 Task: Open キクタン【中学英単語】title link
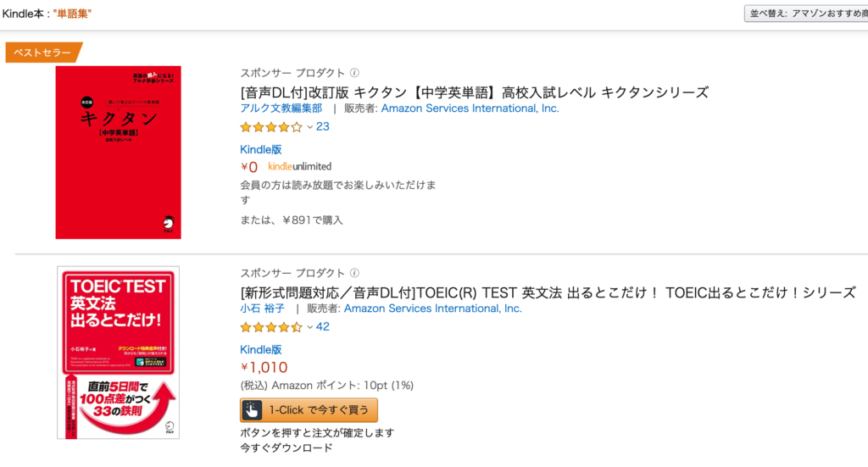(475, 92)
